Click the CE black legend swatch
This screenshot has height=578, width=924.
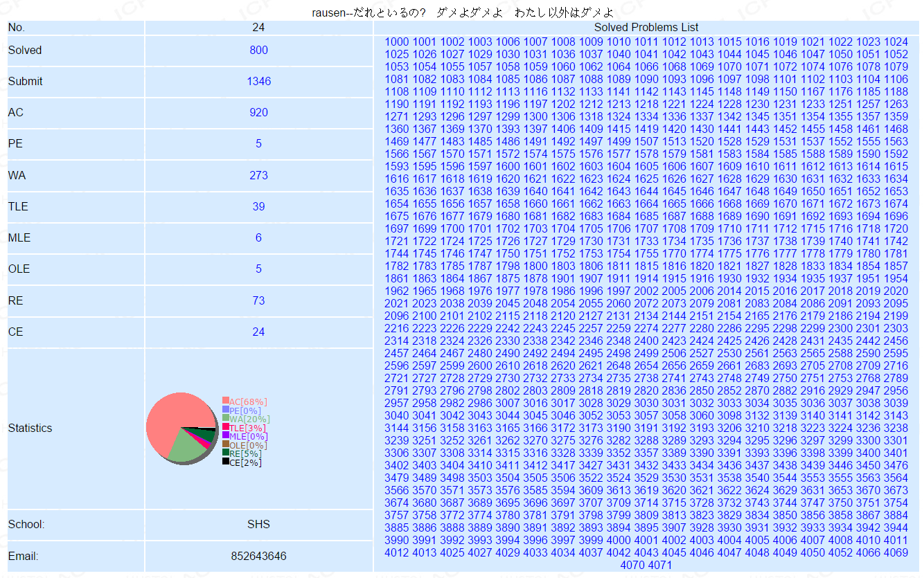(x=225, y=462)
